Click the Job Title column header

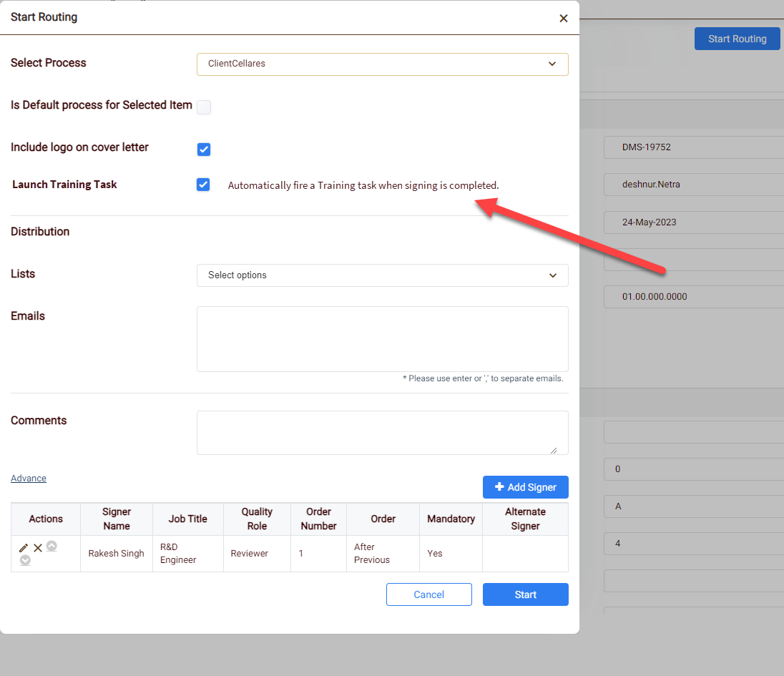[x=187, y=519]
